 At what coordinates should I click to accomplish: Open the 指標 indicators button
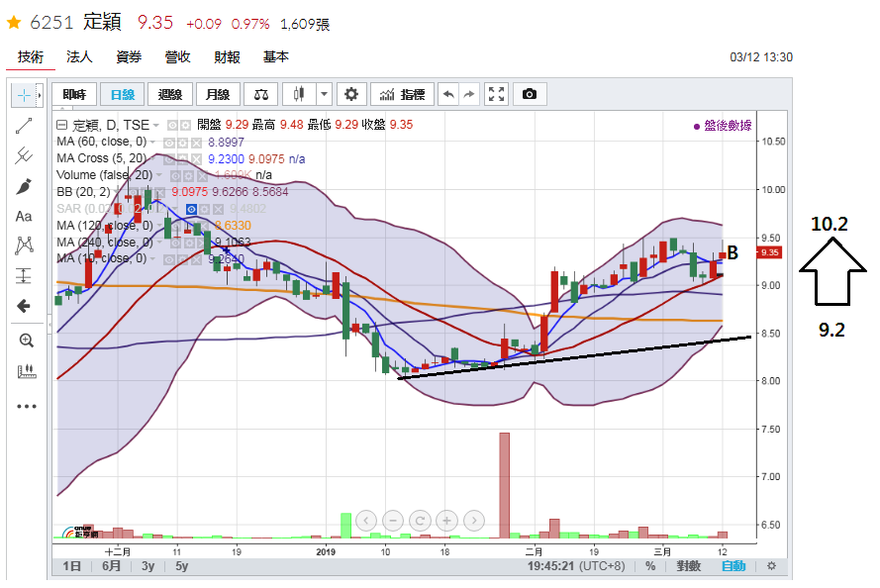pyautogui.click(x=403, y=94)
